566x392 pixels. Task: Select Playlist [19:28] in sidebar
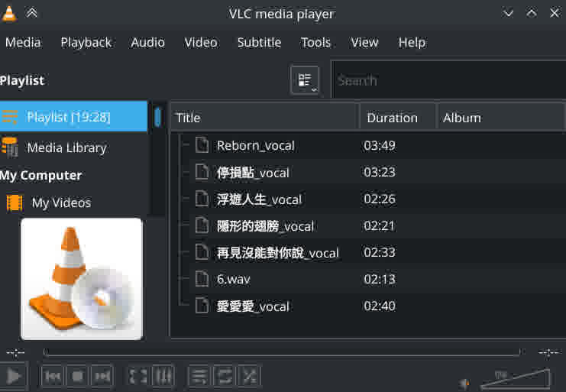(x=73, y=117)
